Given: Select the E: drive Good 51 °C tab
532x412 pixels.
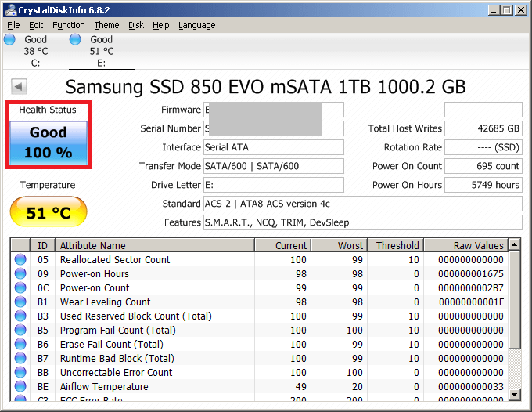Looking at the screenshot, I should point(102,51).
